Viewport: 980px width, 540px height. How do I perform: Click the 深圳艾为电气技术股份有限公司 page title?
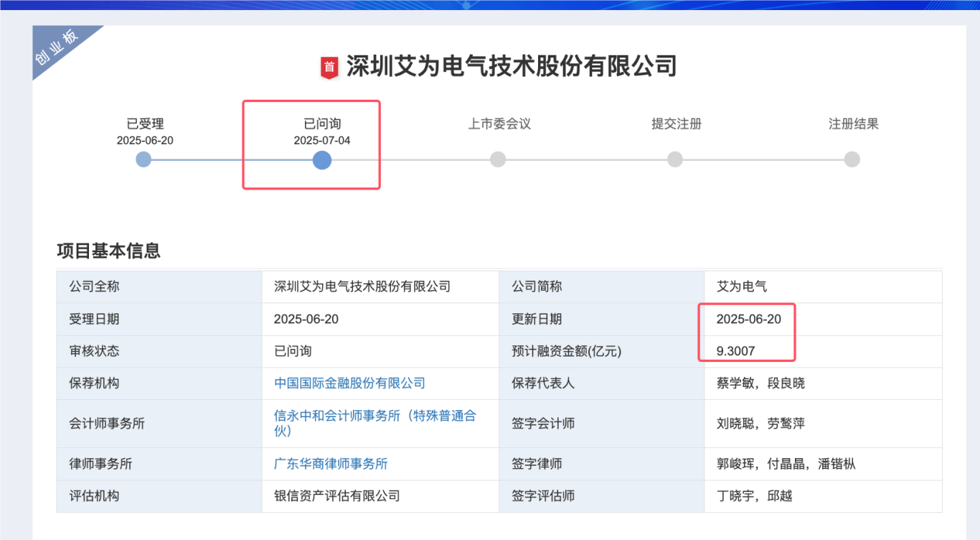[x=512, y=66]
